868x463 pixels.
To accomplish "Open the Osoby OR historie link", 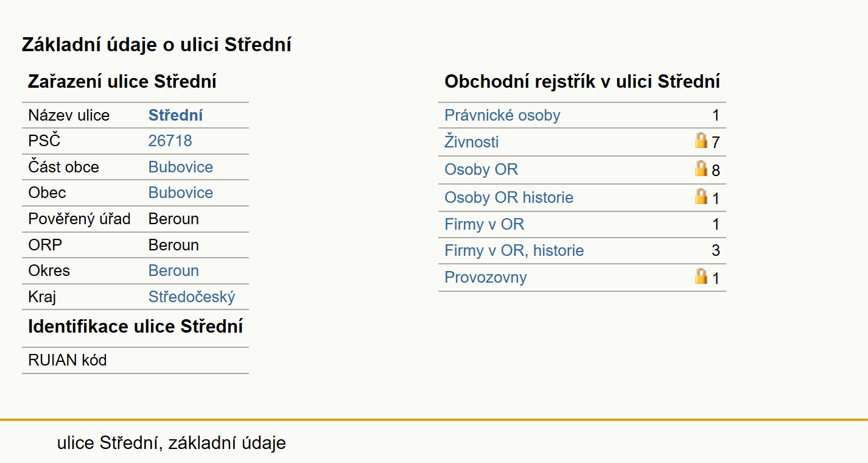I will [x=509, y=197].
